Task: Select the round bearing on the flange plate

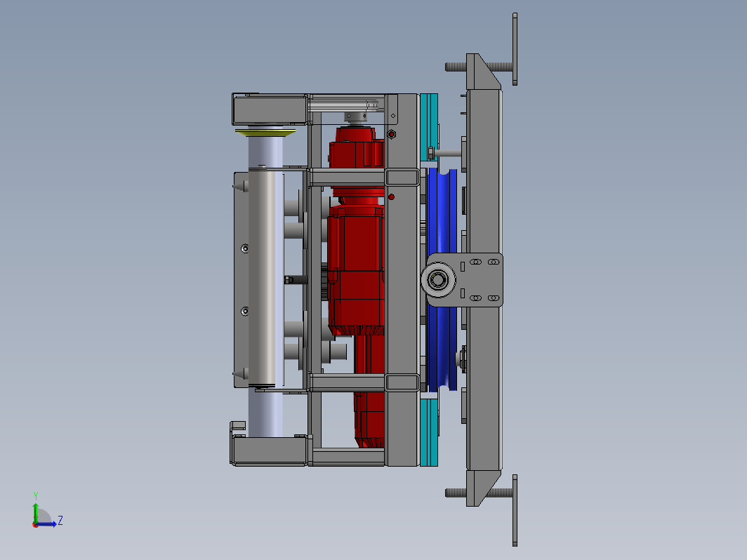Action: point(438,280)
